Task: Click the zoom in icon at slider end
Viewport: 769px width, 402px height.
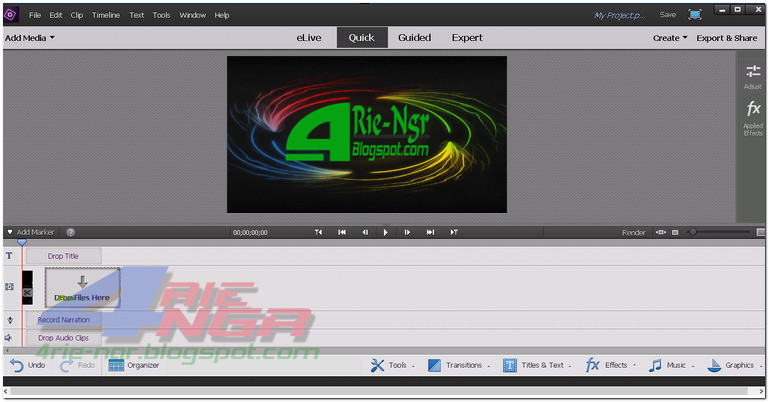Action: [761, 232]
